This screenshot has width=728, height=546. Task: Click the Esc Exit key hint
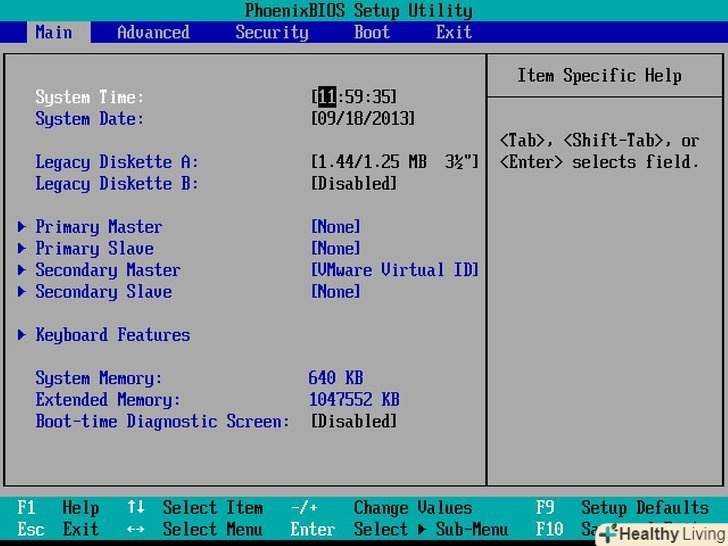58,529
